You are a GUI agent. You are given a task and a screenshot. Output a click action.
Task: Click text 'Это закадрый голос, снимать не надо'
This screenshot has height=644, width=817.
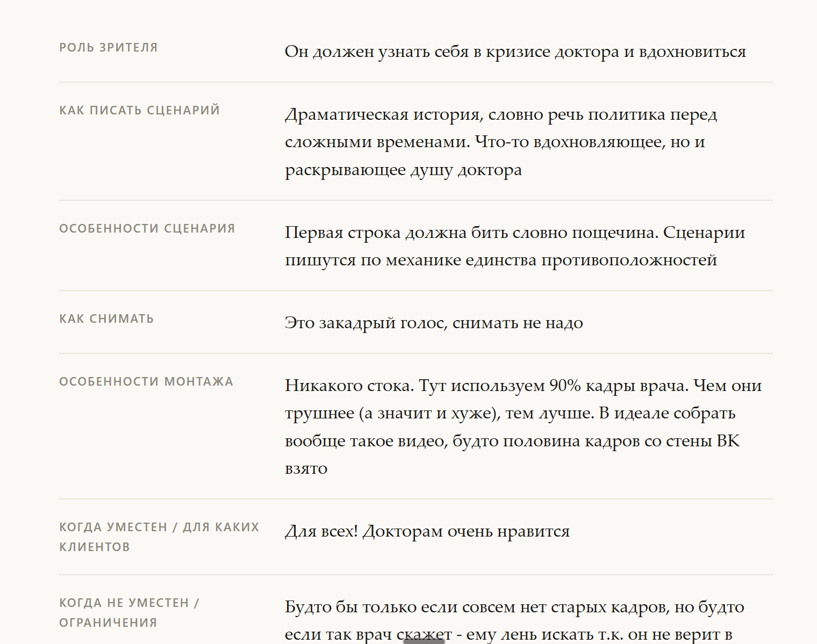[x=434, y=323]
